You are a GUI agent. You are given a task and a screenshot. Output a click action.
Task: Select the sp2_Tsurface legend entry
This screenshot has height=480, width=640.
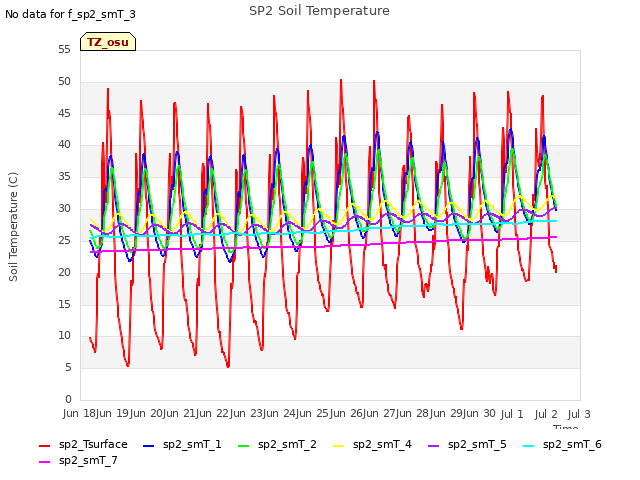click(x=83, y=444)
